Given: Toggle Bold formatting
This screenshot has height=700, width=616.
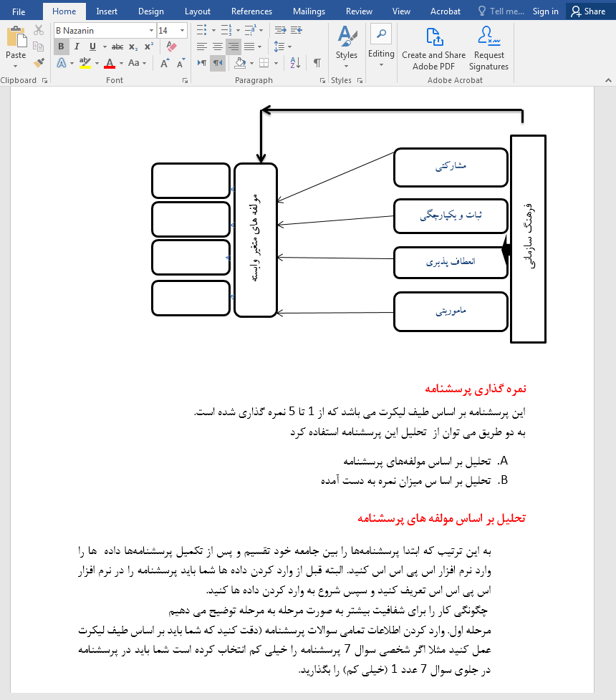Looking at the screenshot, I should click(62, 46).
